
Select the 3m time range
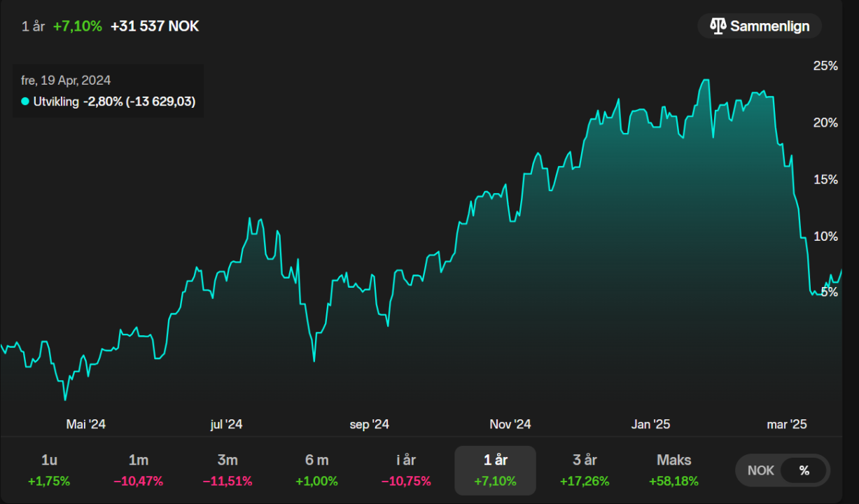tap(228, 470)
